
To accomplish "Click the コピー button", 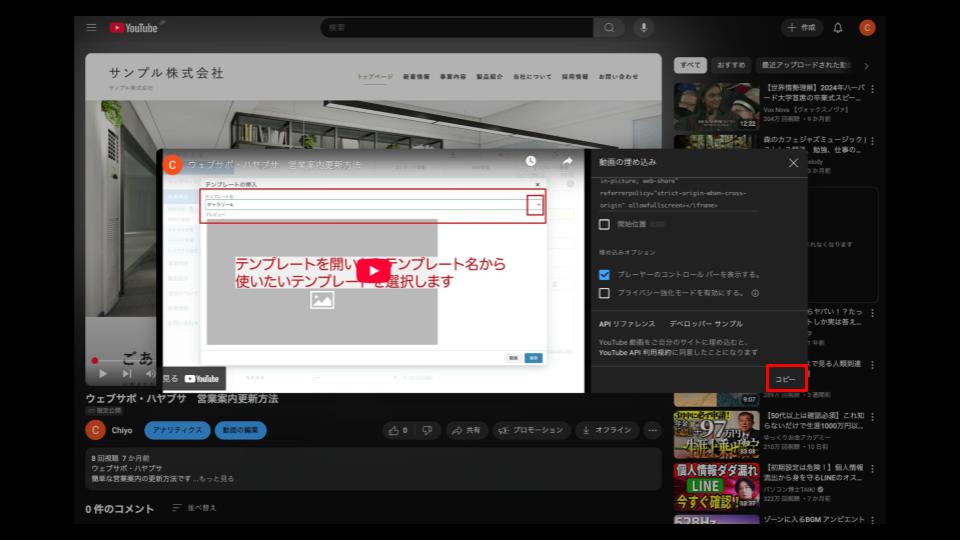I will [x=786, y=379].
